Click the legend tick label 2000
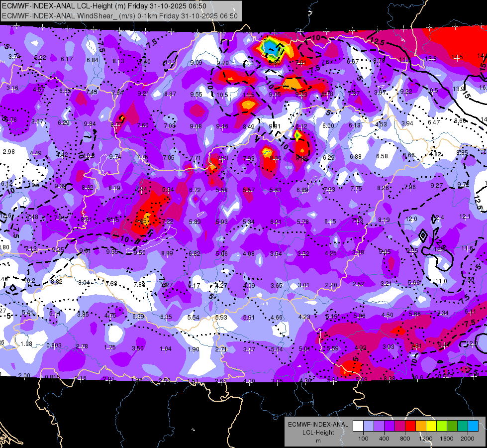The height and width of the screenshot is (448, 487). coord(468,439)
